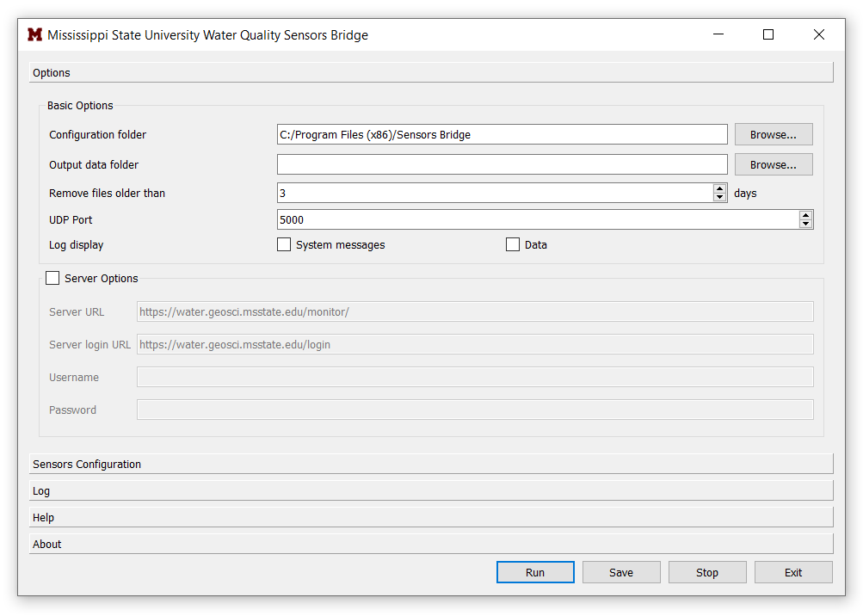Enable Data log display checkbox

point(513,244)
